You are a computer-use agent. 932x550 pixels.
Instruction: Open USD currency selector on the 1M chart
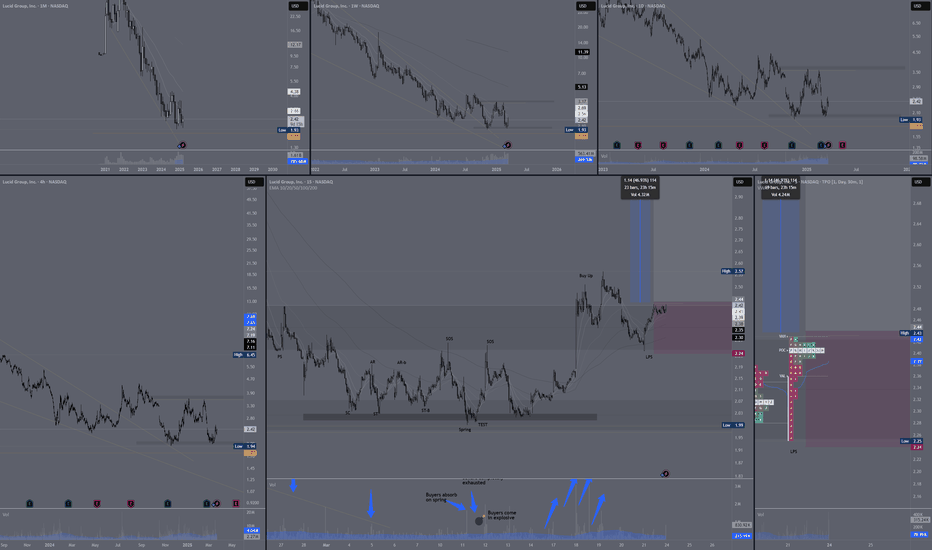click(297, 6)
